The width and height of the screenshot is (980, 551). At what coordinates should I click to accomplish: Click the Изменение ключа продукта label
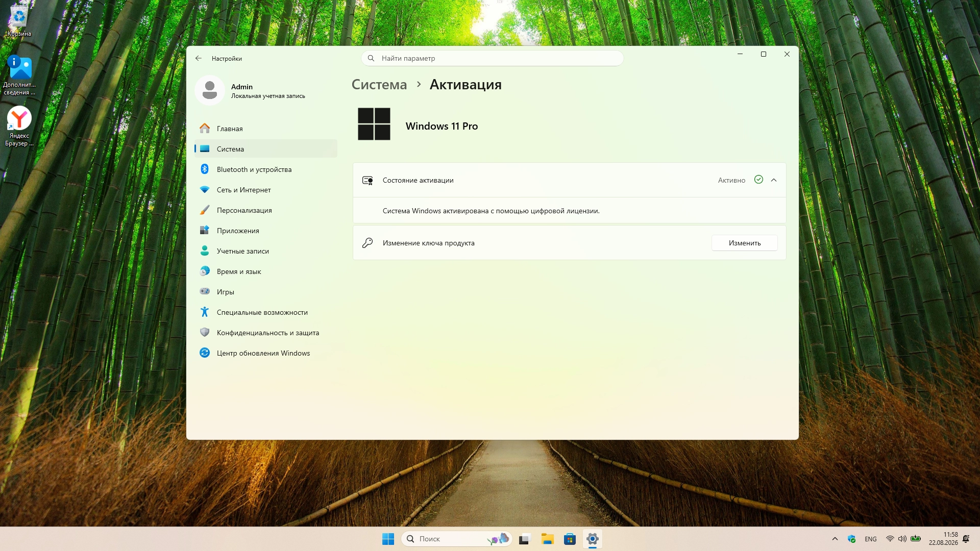(x=429, y=243)
